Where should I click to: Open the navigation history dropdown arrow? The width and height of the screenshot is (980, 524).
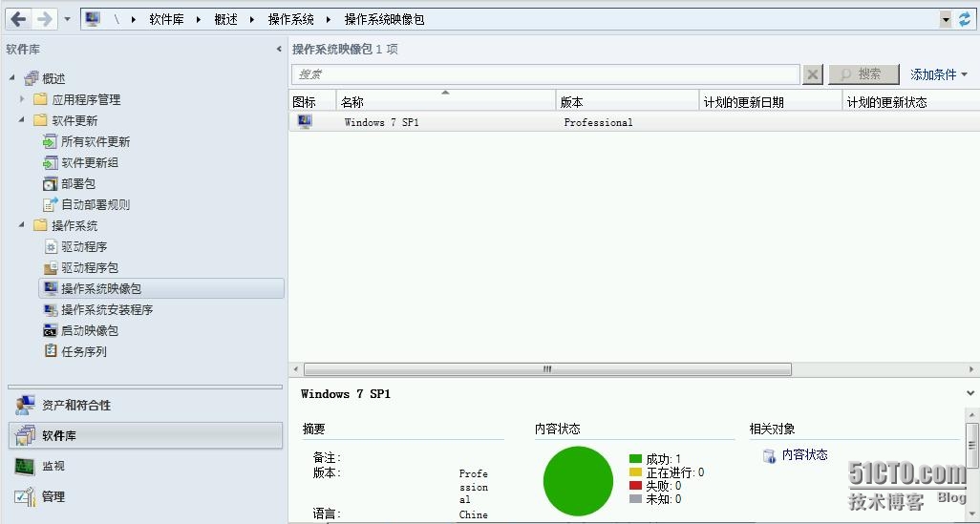click(68, 19)
